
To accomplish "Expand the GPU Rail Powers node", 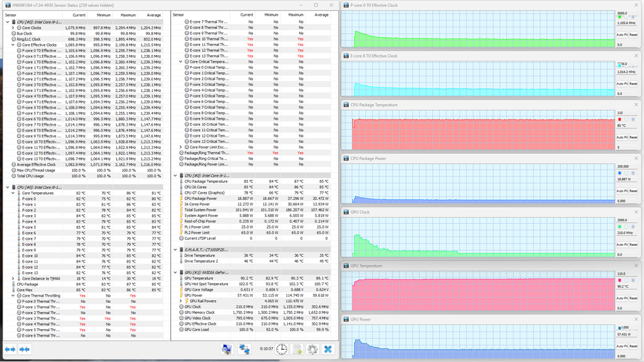I will pos(181,301).
